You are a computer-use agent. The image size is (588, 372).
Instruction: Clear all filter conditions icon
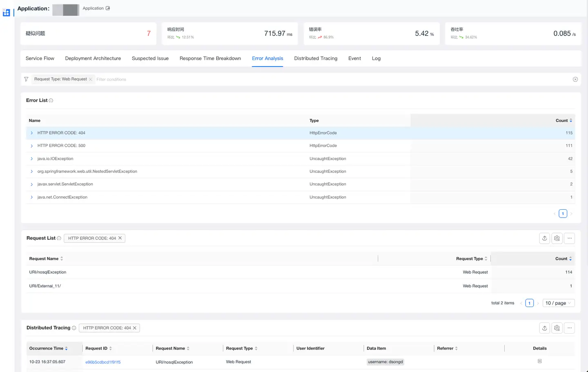click(x=575, y=79)
